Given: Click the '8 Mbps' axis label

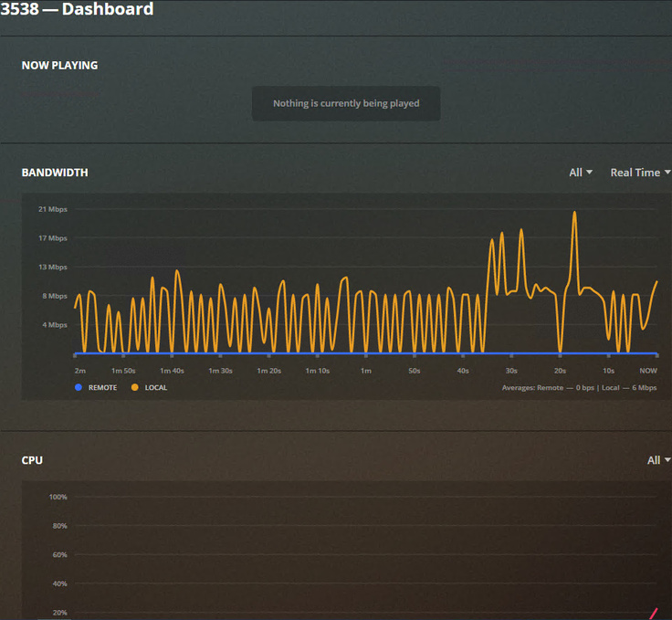Looking at the screenshot, I should coord(55,296).
